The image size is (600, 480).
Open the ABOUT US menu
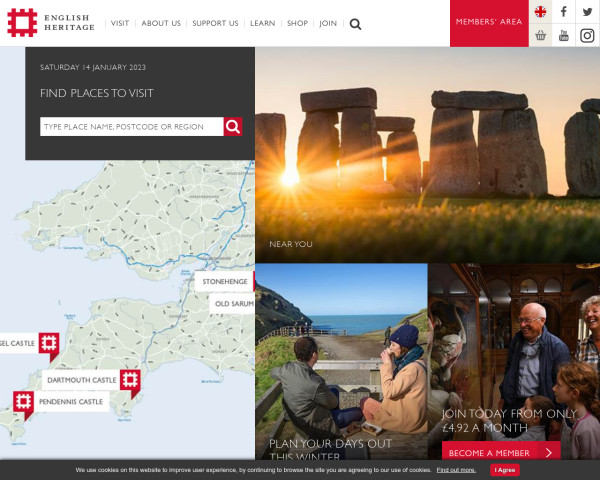pos(161,23)
